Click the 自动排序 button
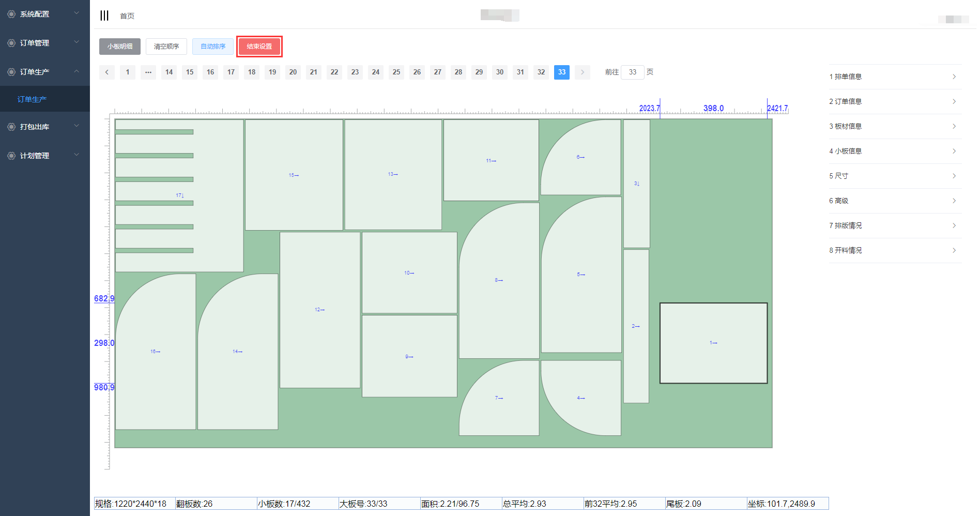 (213, 47)
